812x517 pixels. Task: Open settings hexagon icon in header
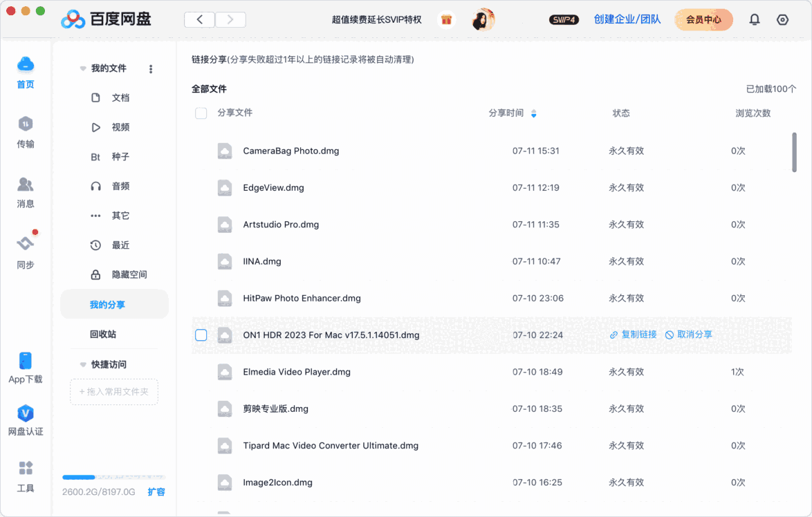point(782,19)
